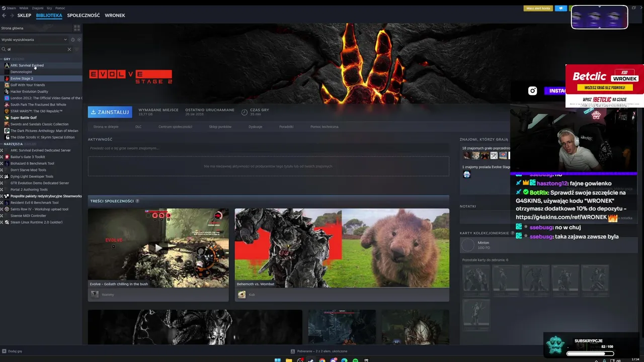Image resolution: width=644 pixels, height=362 pixels.
Task: Open File Explorer from the taskbar
Action: tap(289, 360)
